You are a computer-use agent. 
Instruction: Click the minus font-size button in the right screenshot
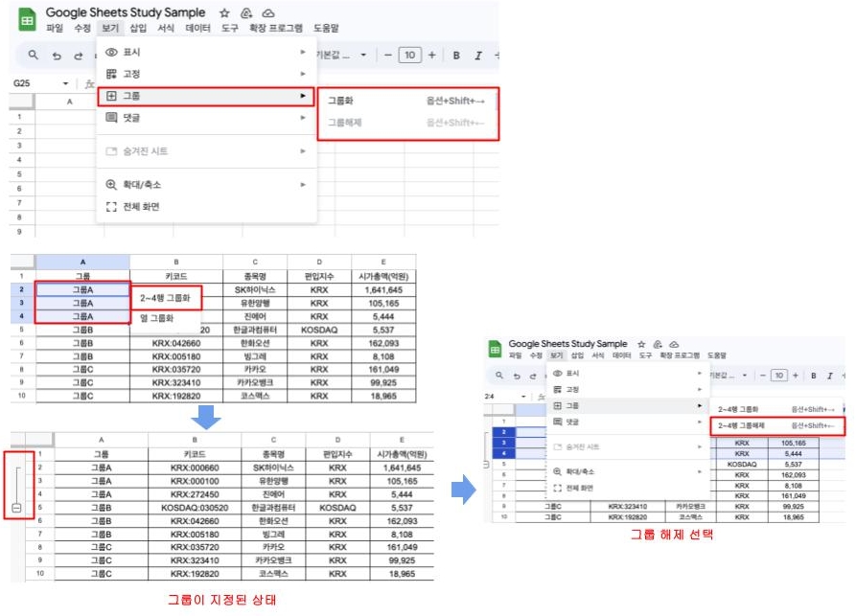tap(763, 376)
